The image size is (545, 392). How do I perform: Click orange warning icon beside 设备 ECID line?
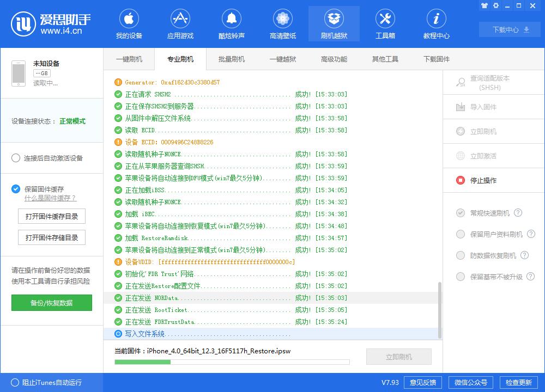coord(118,142)
